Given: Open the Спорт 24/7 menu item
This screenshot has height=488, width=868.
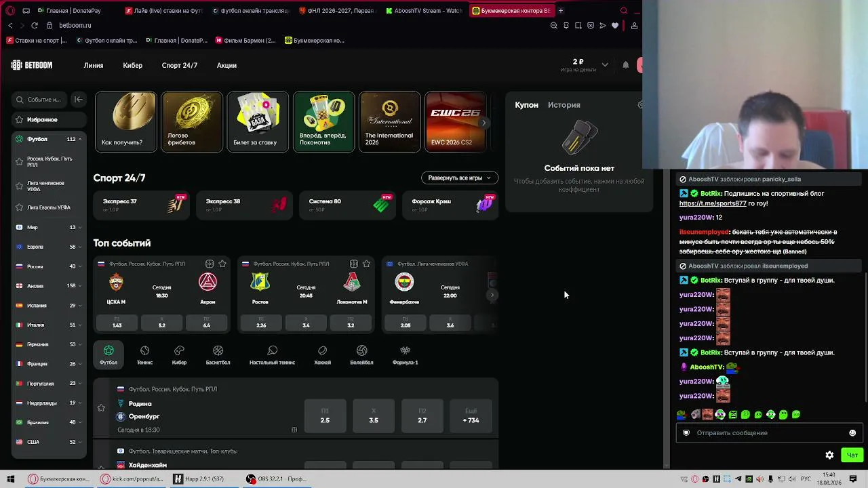Looking at the screenshot, I should coord(180,66).
